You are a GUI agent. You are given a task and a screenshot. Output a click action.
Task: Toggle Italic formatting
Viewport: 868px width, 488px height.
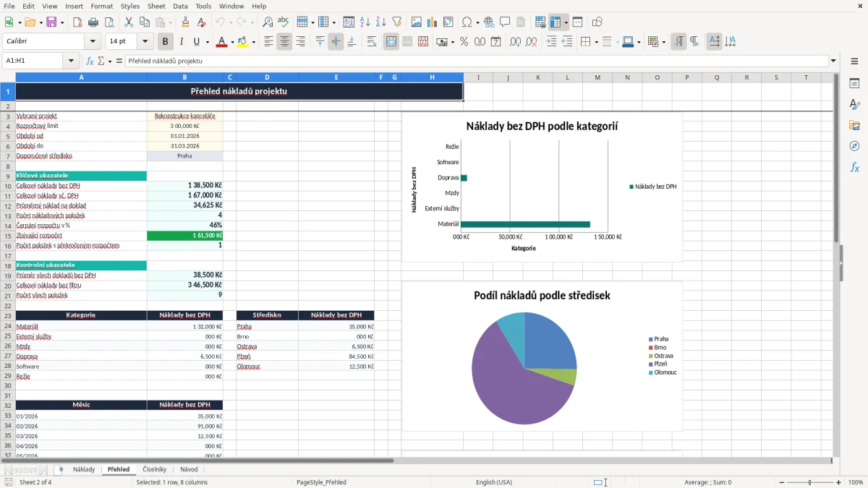click(x=182, y=42)
